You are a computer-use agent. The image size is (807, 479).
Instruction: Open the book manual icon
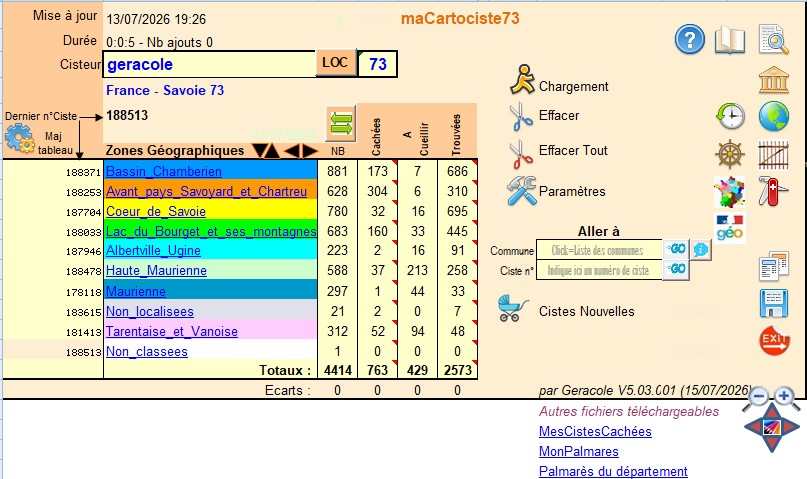[x=730, y=41]
